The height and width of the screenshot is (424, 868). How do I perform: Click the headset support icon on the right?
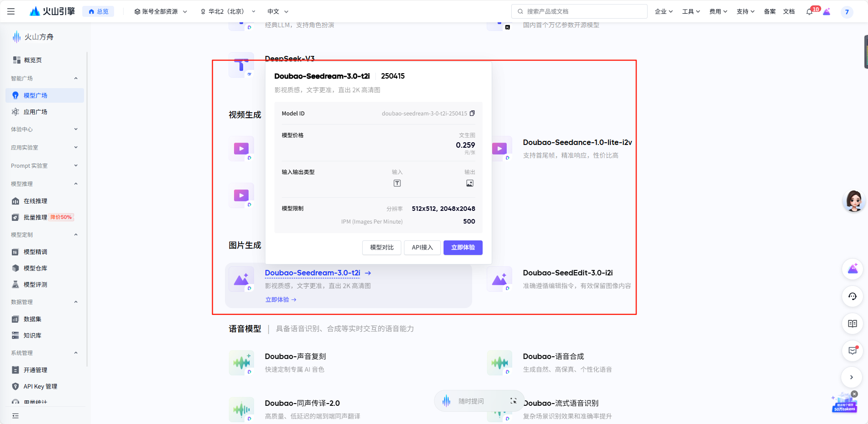tap(853, 296)
